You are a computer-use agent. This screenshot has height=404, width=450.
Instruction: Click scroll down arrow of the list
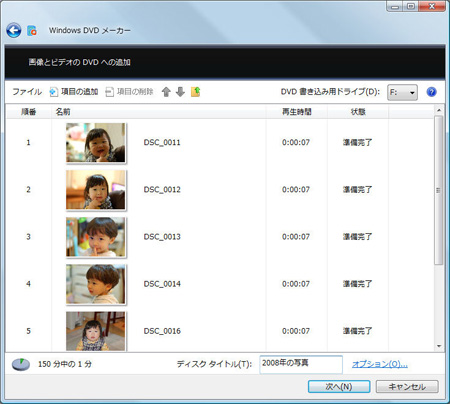click(x=439, y=346)
